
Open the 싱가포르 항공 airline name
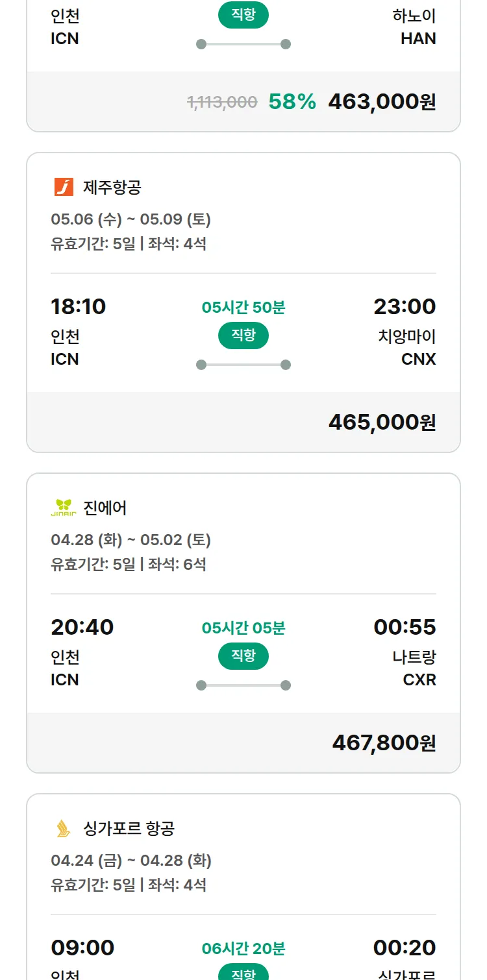pyautogui.click(x=129, y=829)
